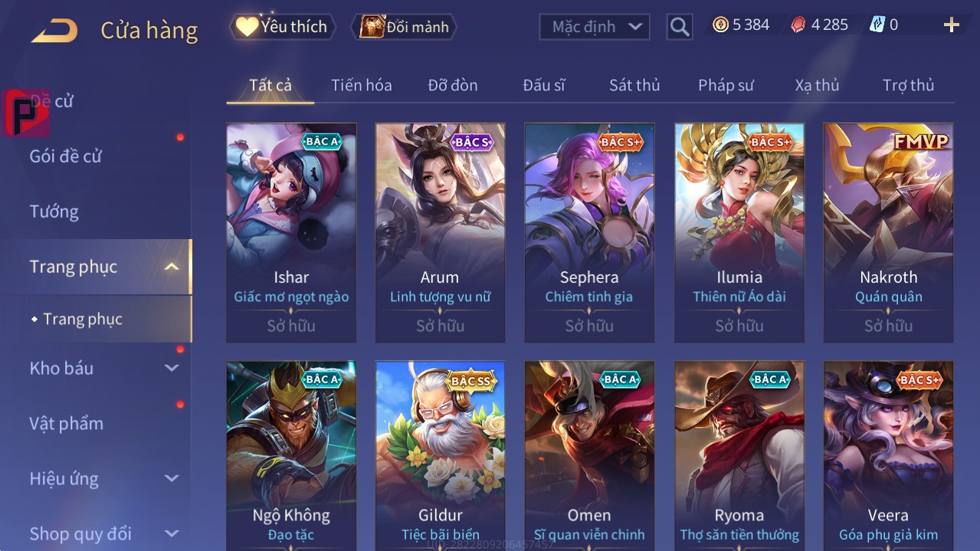Click the red ruby currency icon

[x=798, y=25]
